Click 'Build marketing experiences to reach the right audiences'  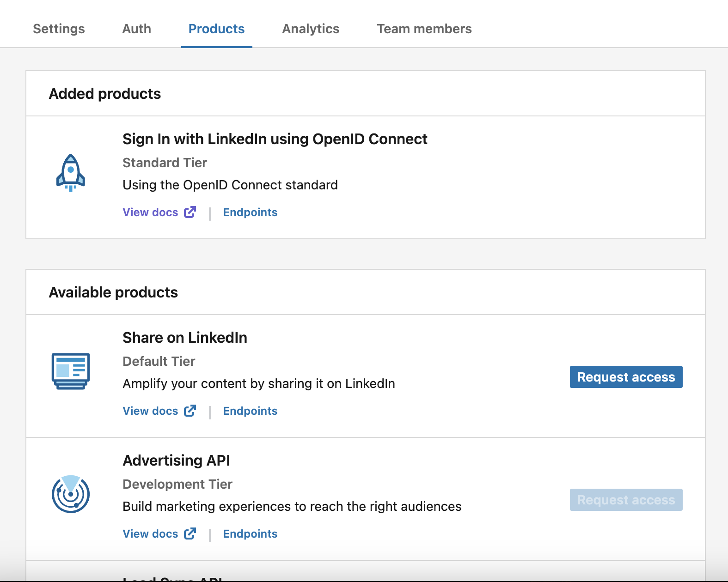(x=292, y=506)
